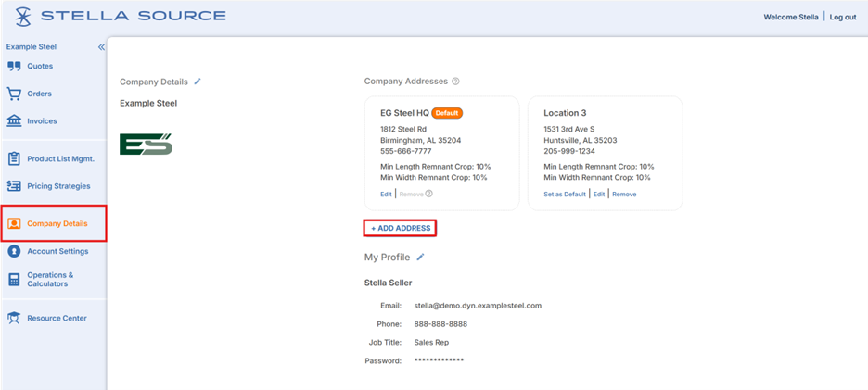Click the Log out link
This screenshot has width=868, height=390.
[x=842, y=17]
